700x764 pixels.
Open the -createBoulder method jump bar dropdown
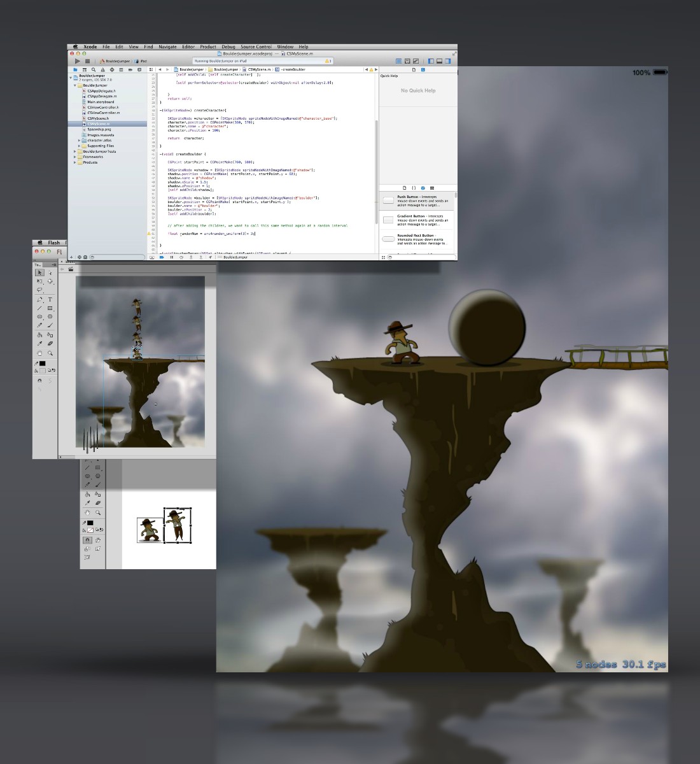pyautogui.click(x=291, y=69)
